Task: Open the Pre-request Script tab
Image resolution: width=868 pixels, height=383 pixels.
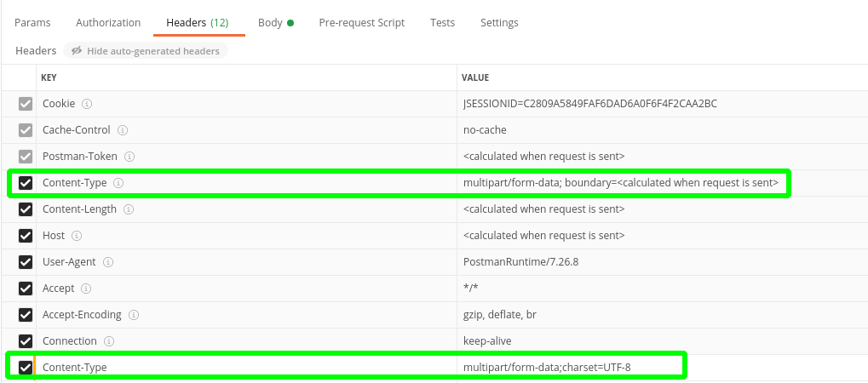Action: [x=361, y=23]
